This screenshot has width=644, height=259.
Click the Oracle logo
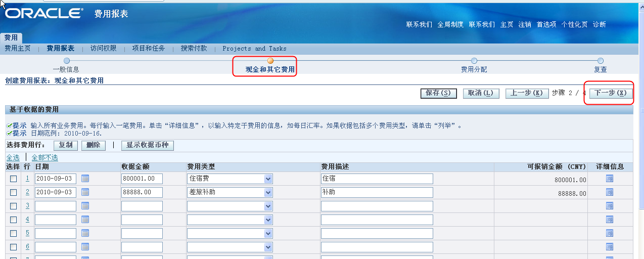44,14
